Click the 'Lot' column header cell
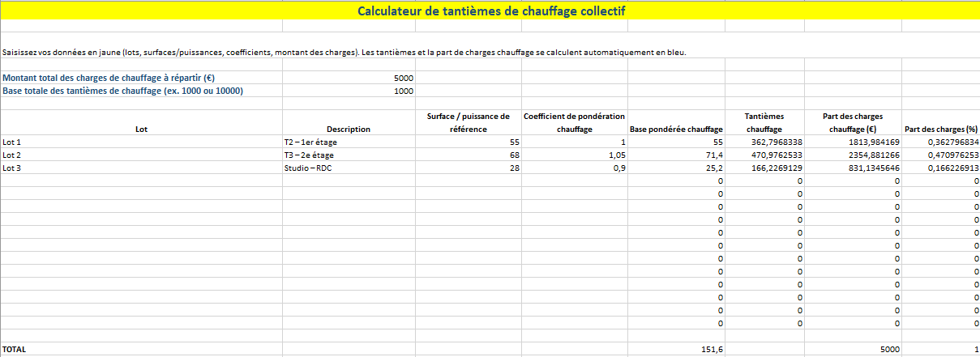The image size is (980, 357). click(x=141, y=129)
